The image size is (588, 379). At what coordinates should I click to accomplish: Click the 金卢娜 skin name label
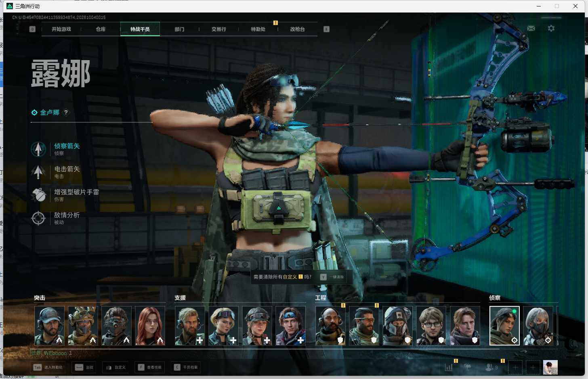coord(50,113)
